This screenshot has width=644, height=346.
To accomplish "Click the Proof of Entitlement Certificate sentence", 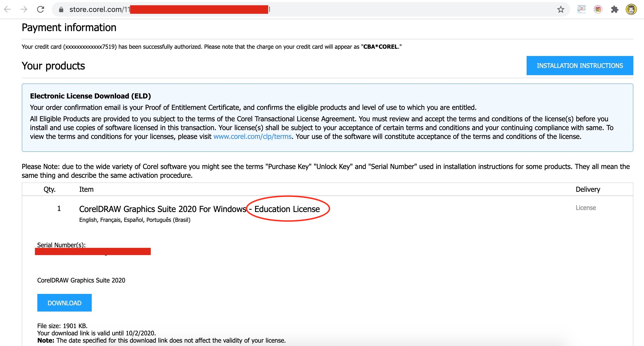I will 253,108.
